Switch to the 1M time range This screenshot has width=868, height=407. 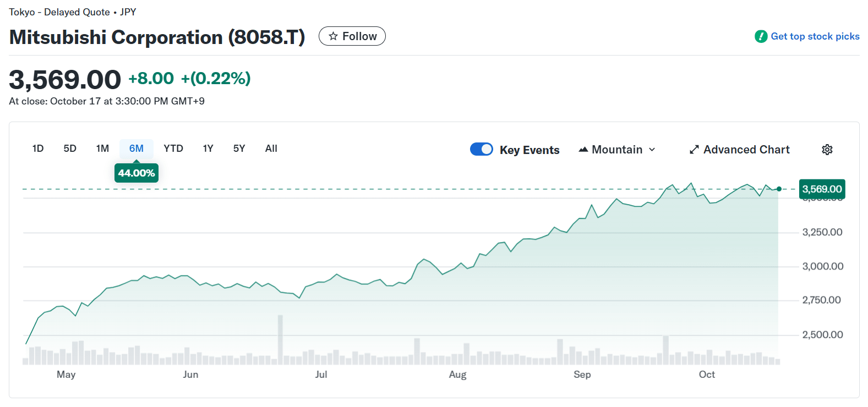102,148
